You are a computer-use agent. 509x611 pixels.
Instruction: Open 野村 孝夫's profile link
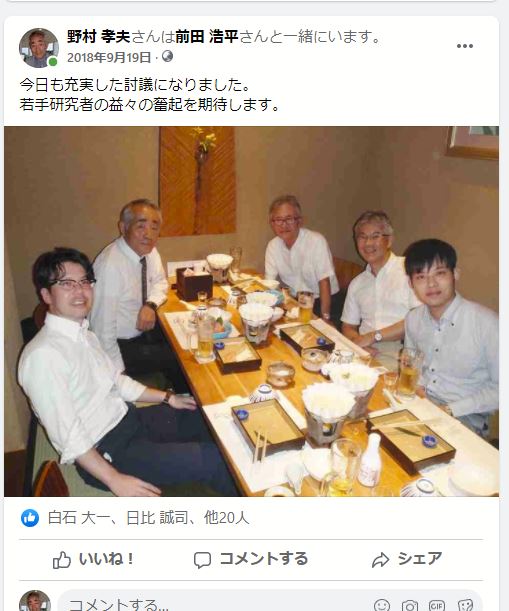(98, 37)
